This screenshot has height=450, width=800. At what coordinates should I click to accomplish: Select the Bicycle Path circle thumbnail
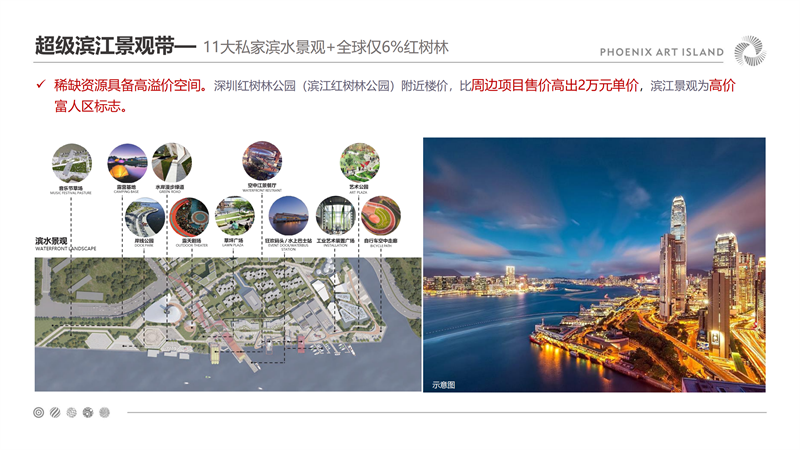(x=380, y=216)
